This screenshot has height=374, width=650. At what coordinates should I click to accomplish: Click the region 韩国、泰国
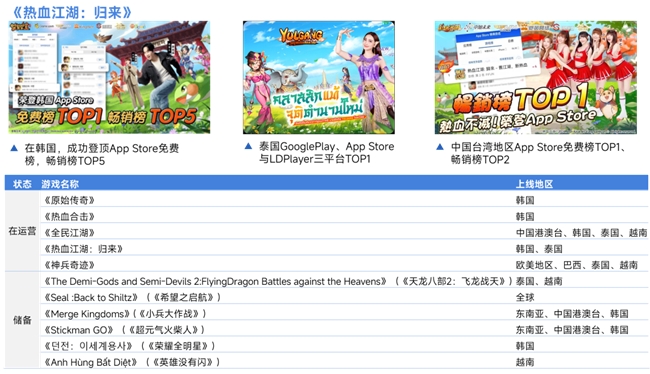(x=539, y=249)
